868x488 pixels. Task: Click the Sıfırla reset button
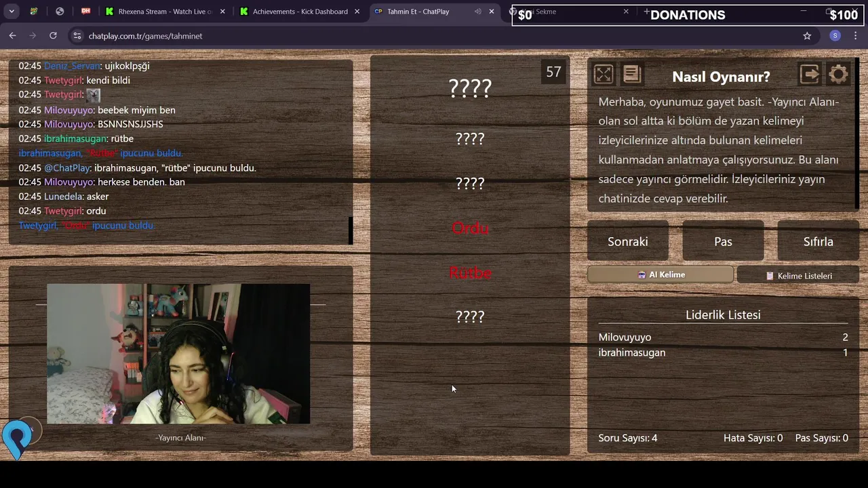coord(818,241)
